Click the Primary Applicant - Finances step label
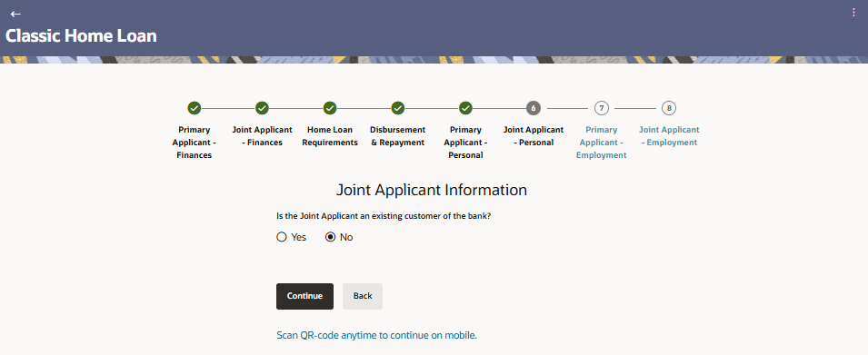 click(195, 143)
